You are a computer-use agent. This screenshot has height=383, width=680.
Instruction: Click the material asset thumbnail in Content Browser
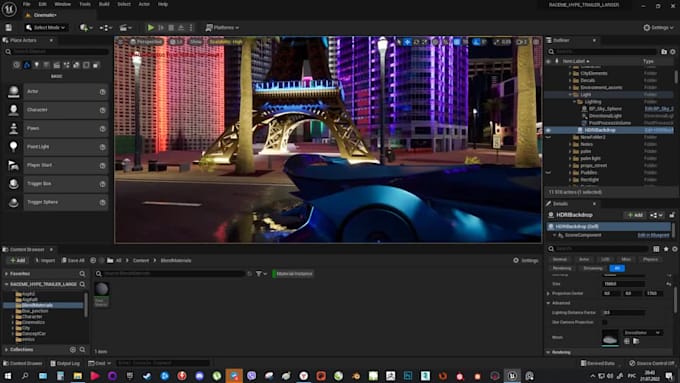pyautogui.click(x=102, y=289)
